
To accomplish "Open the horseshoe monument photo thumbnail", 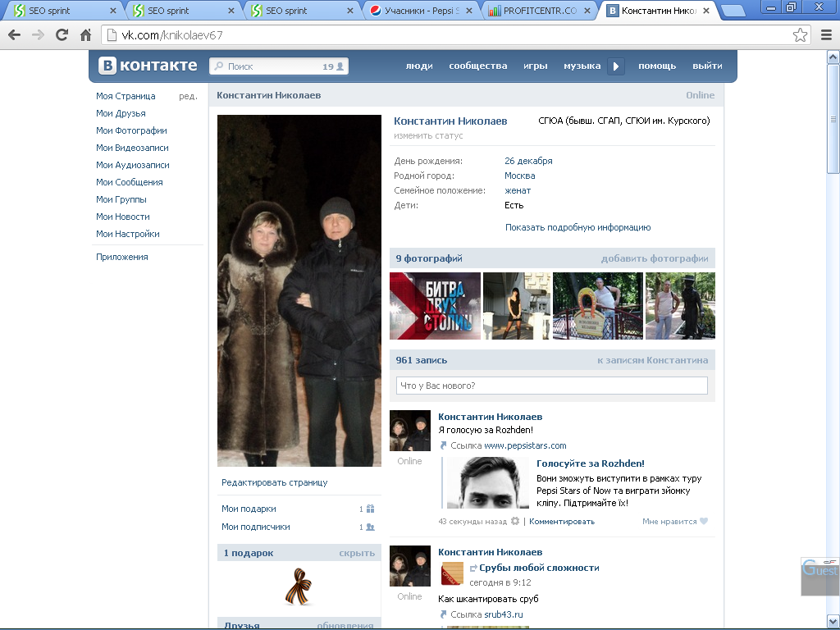I will (598, 306).
